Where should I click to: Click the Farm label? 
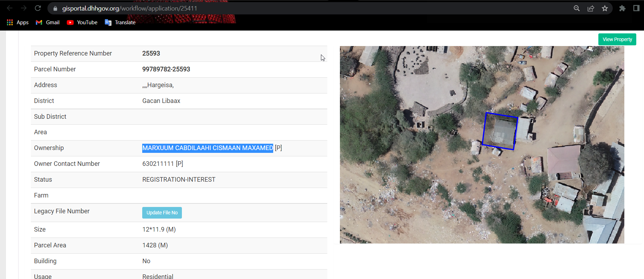click(41, 195)
